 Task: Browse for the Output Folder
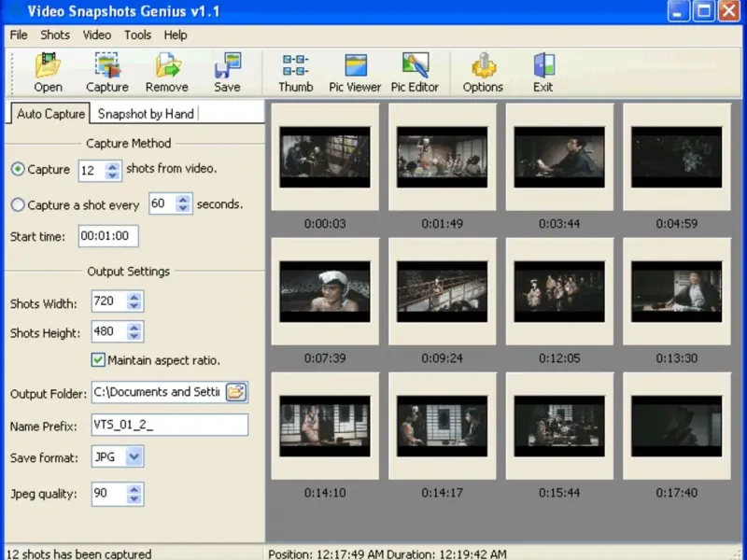click(x=236, y=392)
